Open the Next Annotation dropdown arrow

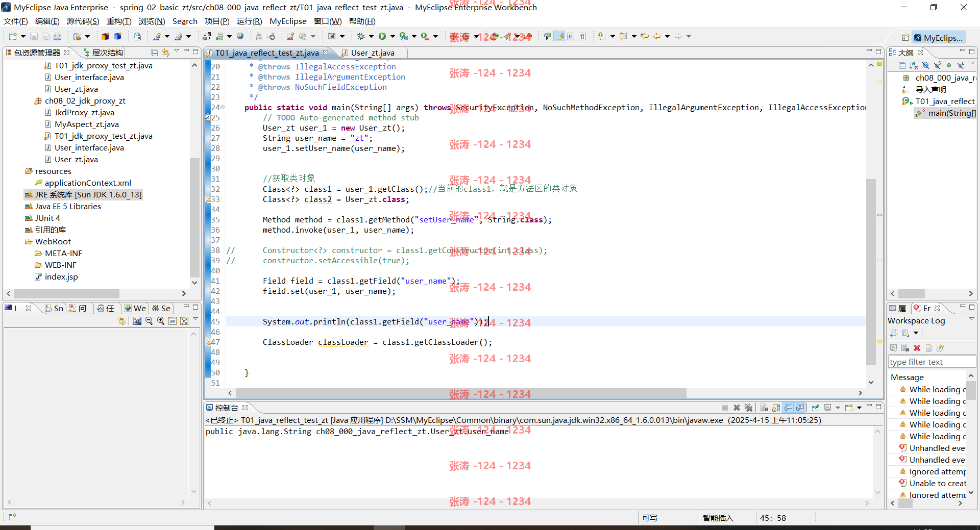click(x=612, y=36)
